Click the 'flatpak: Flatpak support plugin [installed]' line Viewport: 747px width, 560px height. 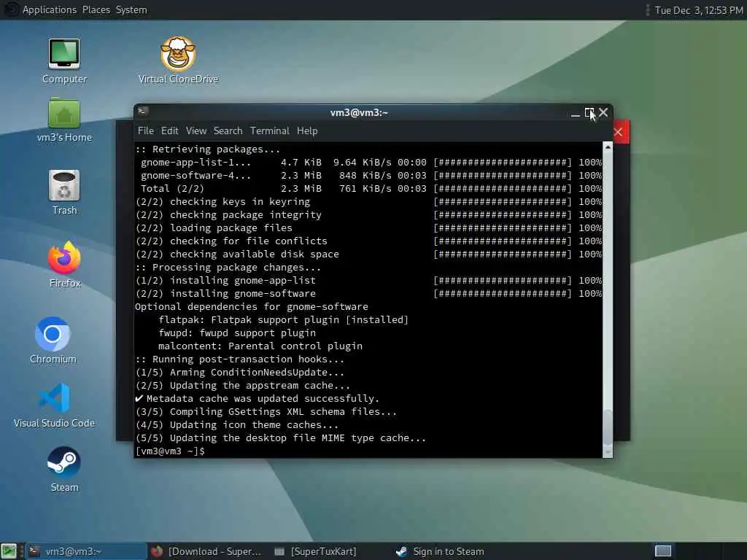pos(284,319)
